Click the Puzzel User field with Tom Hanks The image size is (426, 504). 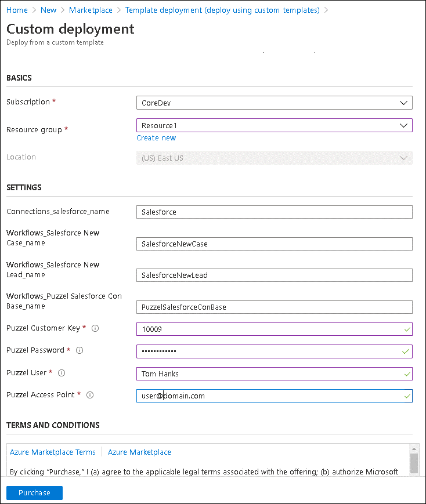click(274, 374)
